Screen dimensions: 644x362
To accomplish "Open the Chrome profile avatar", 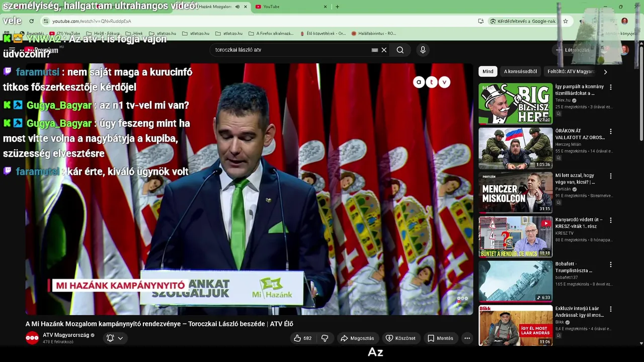I will [624, 21].
